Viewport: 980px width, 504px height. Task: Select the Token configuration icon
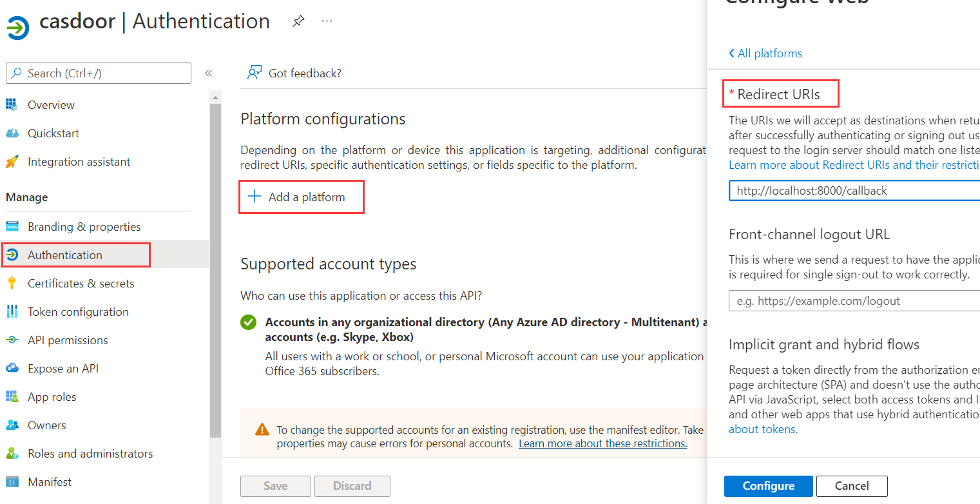pos(12,312)
